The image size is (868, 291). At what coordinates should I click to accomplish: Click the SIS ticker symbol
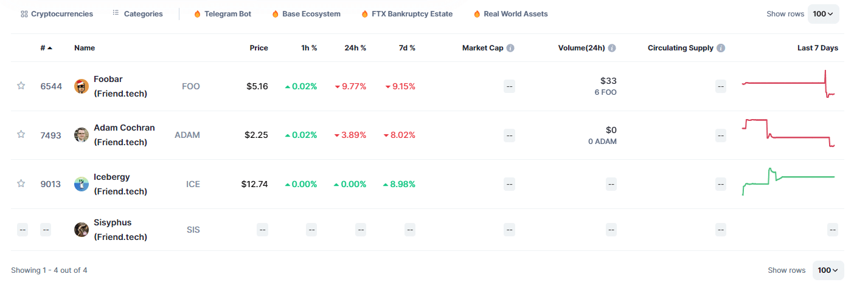click(193, 230)
